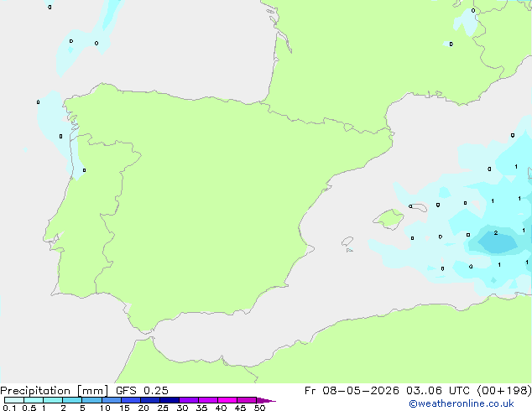This screenshot has height=411, width=532.
Task: Pick the 2–5 mm legend color swatch
Action: [72, 400]
